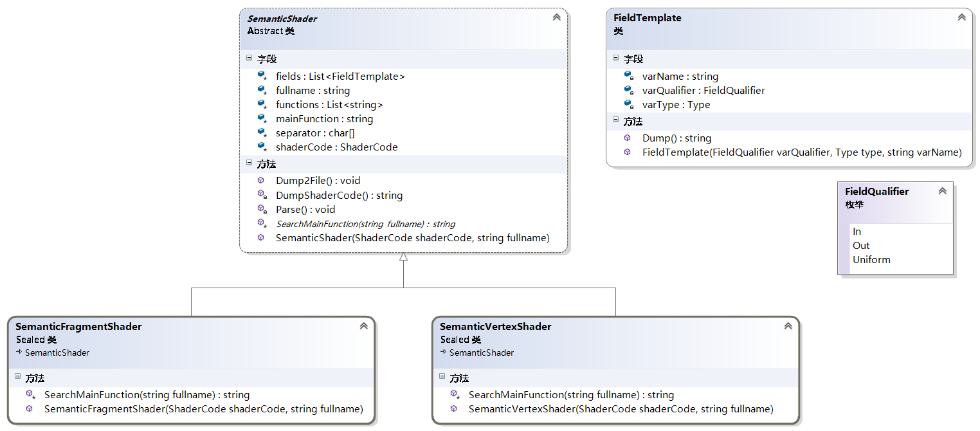
Task: Click the field icon beside mainFunction
Action: coord(262,118)
